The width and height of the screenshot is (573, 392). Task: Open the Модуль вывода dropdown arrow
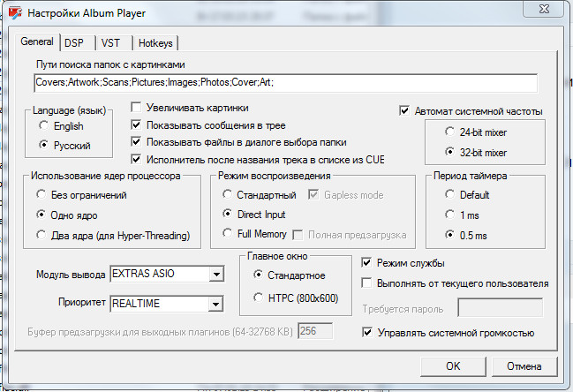click(216, 274)
